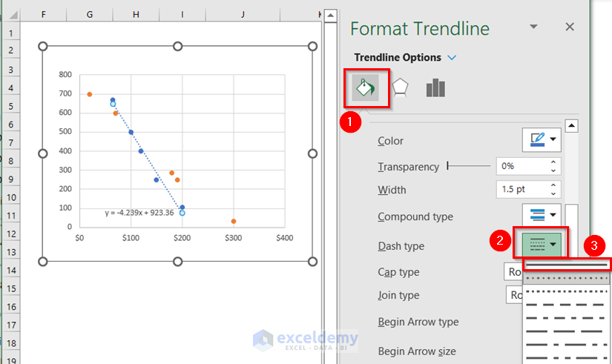Open the Effects pentagon icon

click(x=400, y=88)
